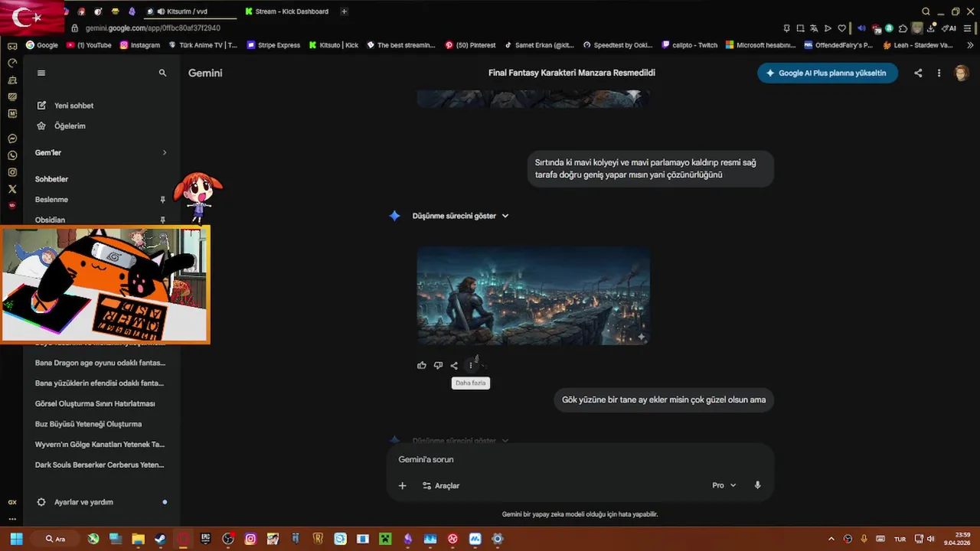
Task: Open File Explorer from the taskbar
Action: tap(138, 539)
